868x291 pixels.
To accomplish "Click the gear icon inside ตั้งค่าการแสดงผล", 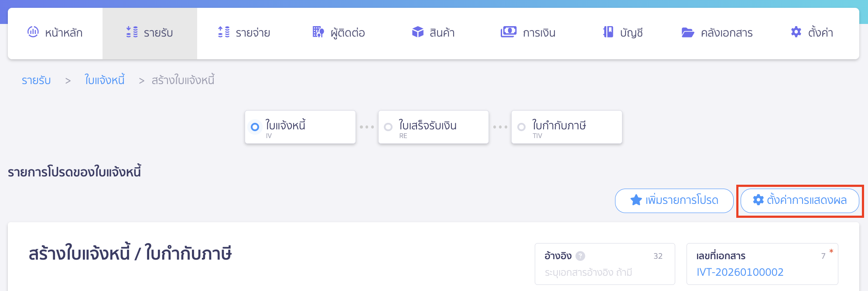I will (x=758, y=201).
